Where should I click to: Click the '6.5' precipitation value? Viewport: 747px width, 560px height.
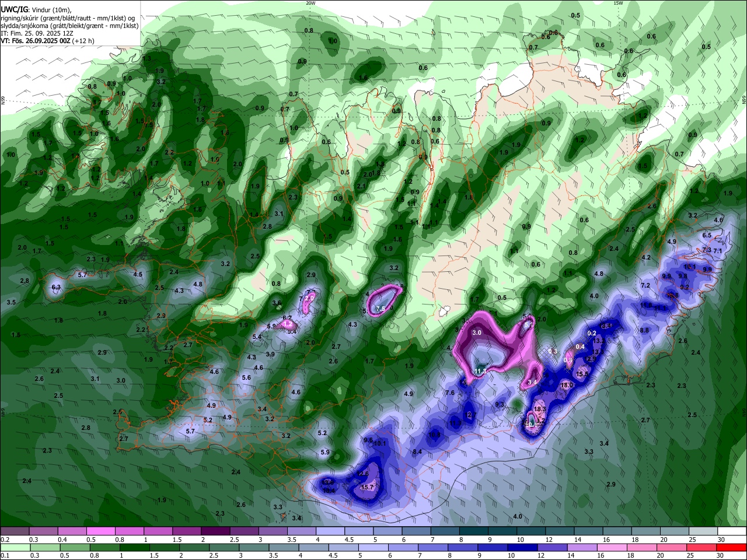(x=707, y=235)
